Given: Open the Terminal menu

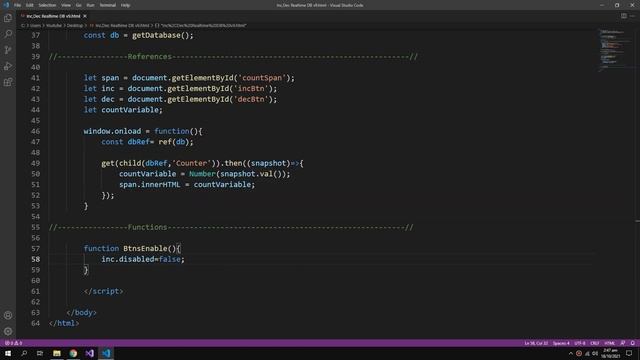Looking at the screenshot, I should pyautogui.click(x=108, y=5).
